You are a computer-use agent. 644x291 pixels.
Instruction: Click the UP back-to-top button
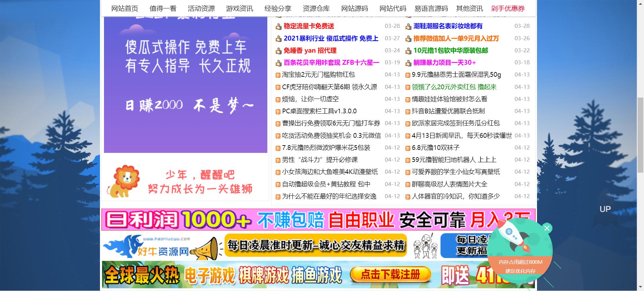pyautogui.click(x=605, y=209)
